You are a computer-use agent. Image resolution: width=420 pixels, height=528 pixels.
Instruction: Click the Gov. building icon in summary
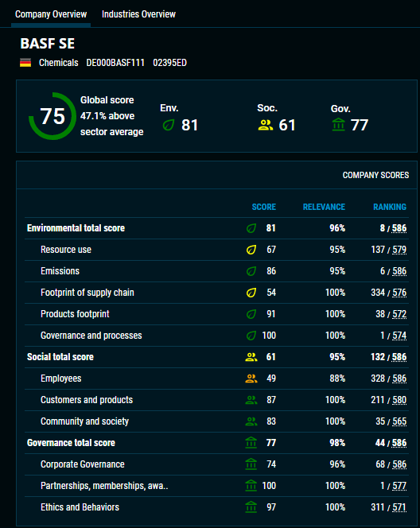(339, 125)
